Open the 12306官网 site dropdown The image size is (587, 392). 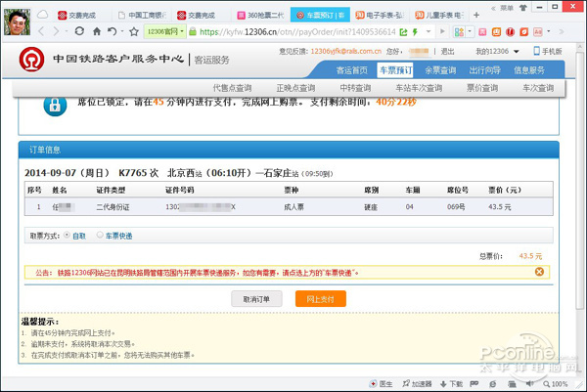[165, 32]
